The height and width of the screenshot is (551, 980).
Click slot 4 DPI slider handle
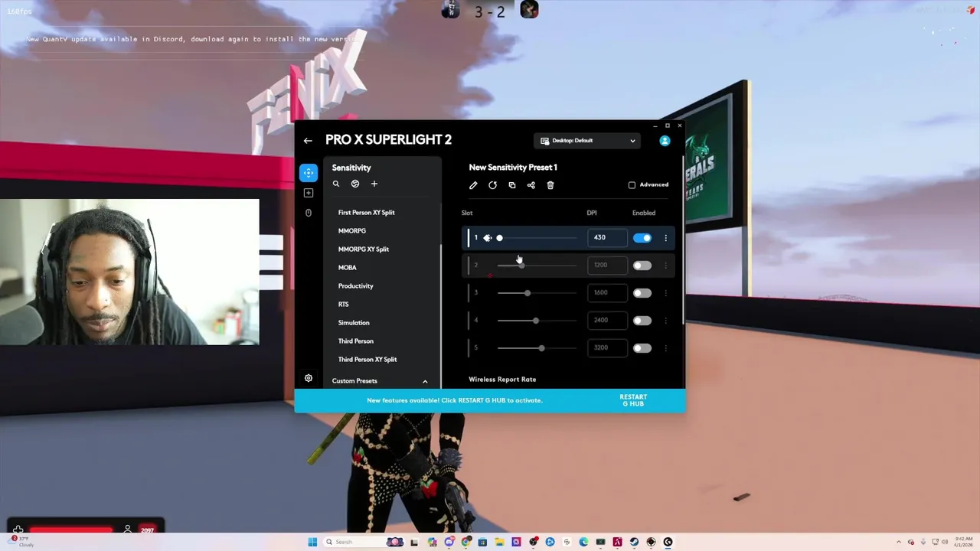click(x=535, y=321)
